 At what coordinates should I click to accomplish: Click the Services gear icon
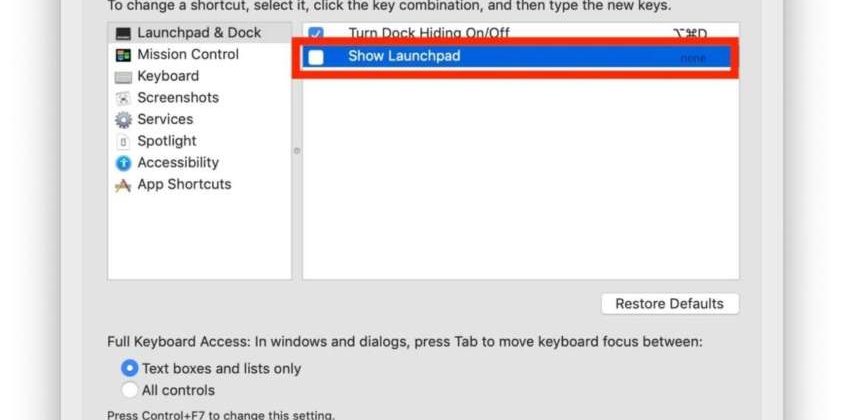(123, 120)
